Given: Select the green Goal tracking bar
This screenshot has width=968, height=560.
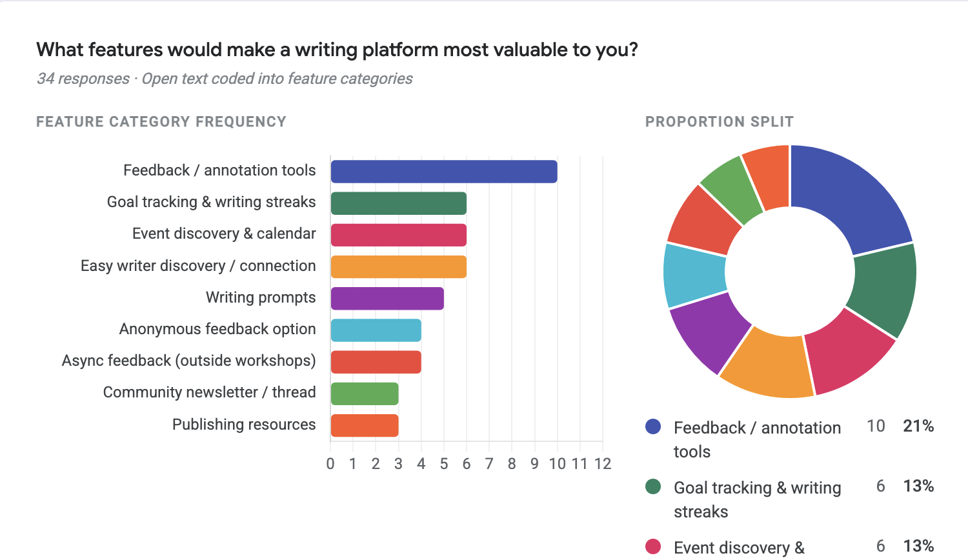Looking at the screenshot, I should (x=398, y=203).
